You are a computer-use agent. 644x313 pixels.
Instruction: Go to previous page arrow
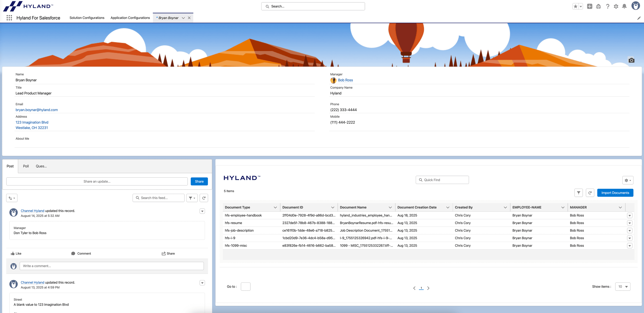414,288
